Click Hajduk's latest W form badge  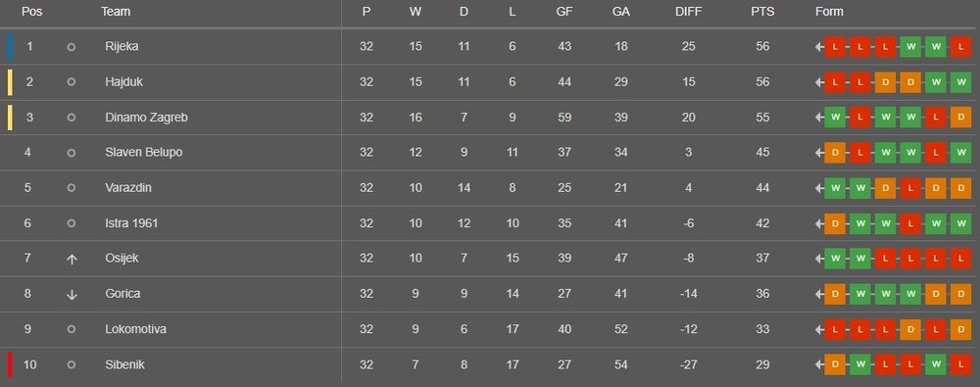(x=960, y=82)
